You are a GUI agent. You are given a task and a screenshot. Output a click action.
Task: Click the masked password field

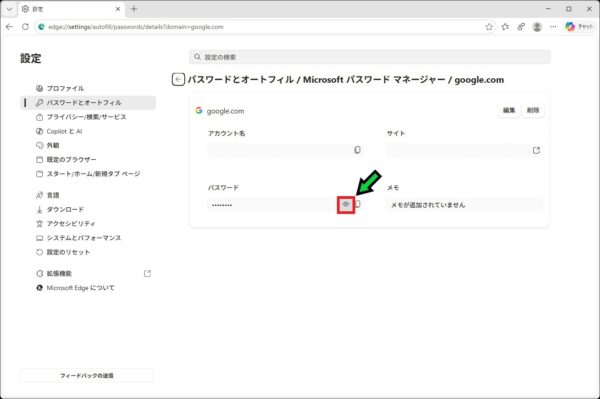tap(273, 205)
